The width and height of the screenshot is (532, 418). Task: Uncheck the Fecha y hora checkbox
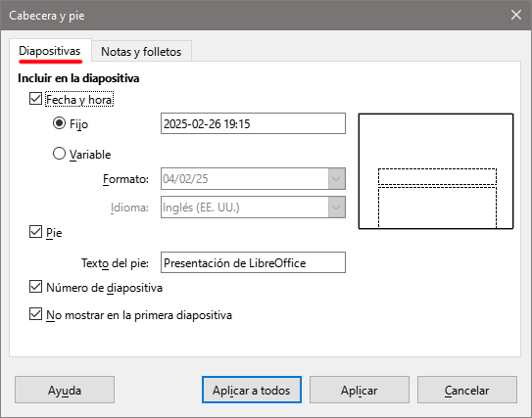[x=35, y=99]
